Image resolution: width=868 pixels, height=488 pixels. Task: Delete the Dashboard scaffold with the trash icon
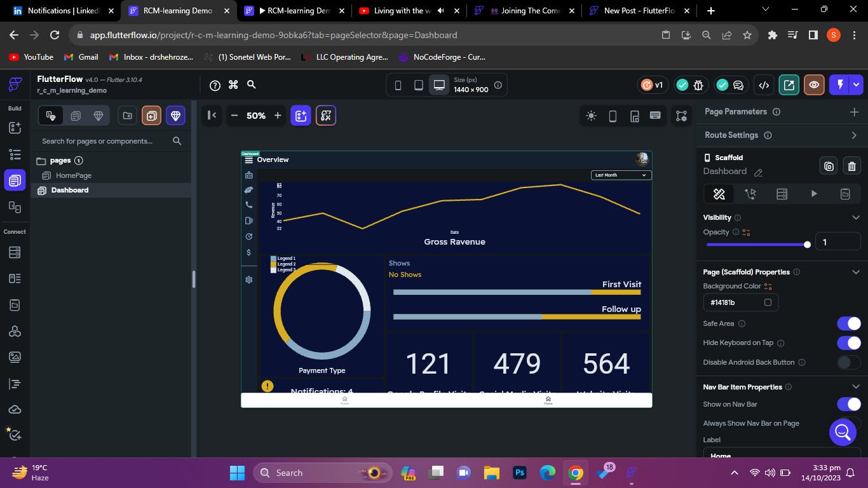point(852,166)
